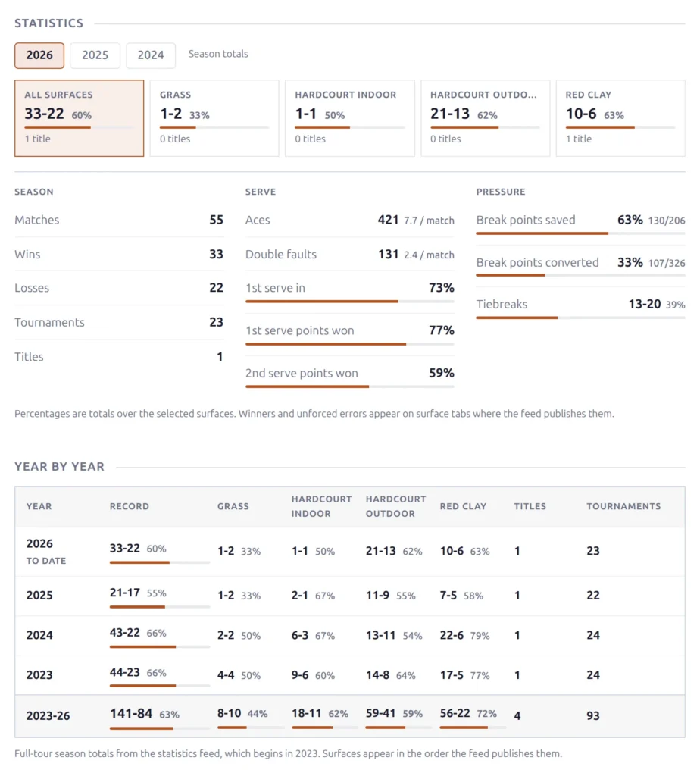Click the Tiebreaks 13-20 record

tap(644, 304)
